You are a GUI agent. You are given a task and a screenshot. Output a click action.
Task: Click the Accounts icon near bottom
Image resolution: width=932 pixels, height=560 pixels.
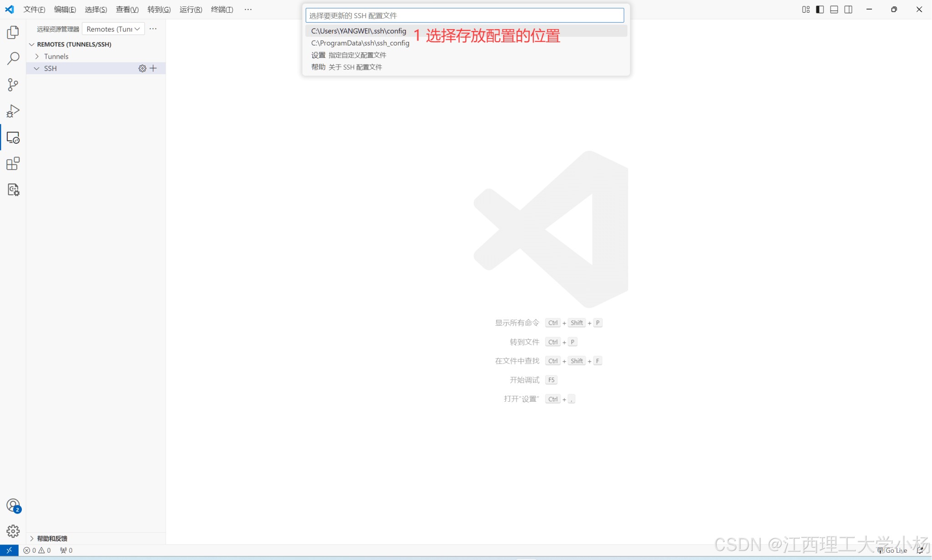(x=13, y=505)
